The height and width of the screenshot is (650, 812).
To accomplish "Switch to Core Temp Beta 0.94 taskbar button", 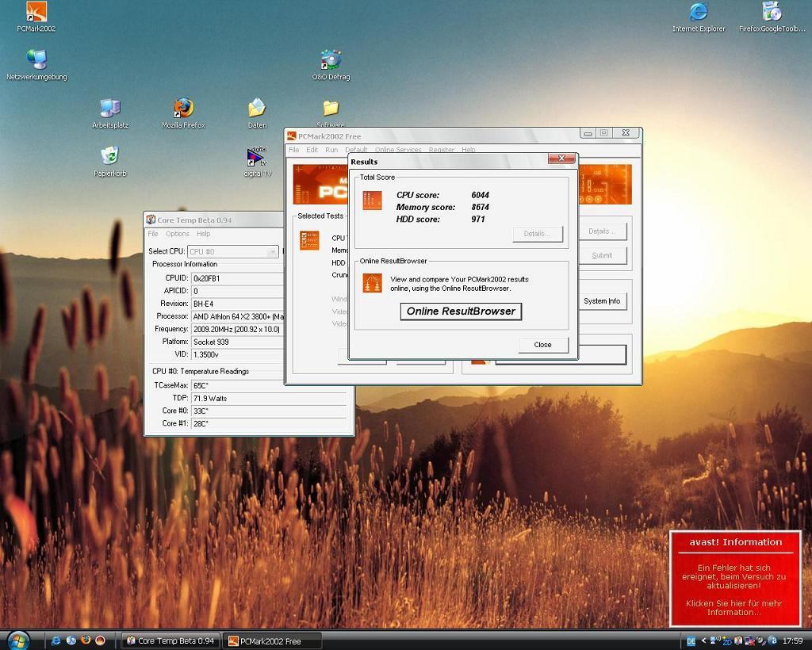I will coord(171,640).
